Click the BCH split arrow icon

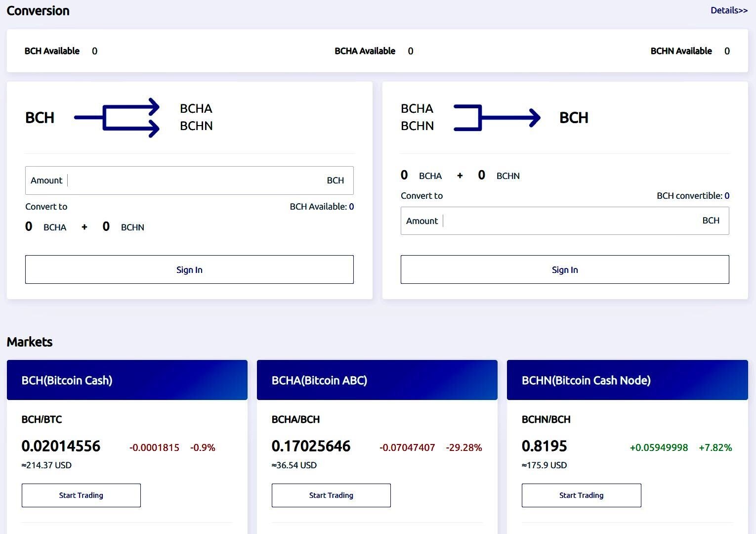[117, 118]
